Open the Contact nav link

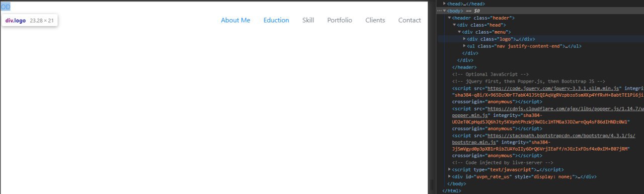(x=410, y=20)
